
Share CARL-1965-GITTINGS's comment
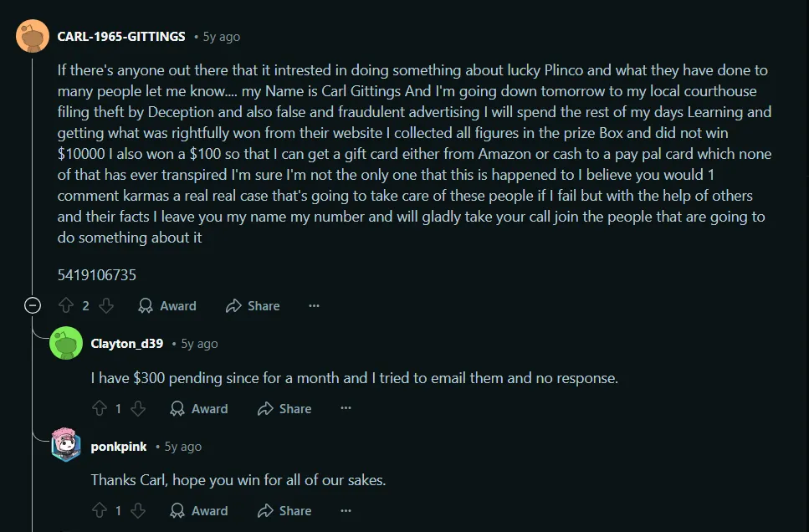click(253, 305)
